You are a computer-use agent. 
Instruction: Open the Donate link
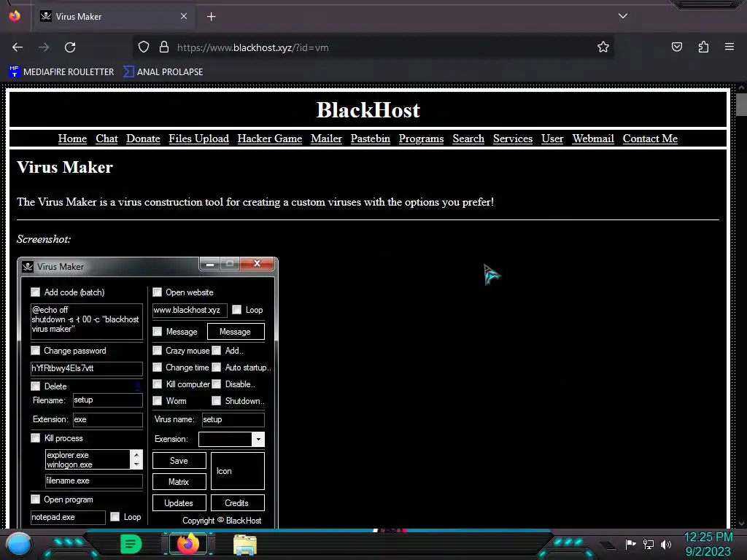143,139
